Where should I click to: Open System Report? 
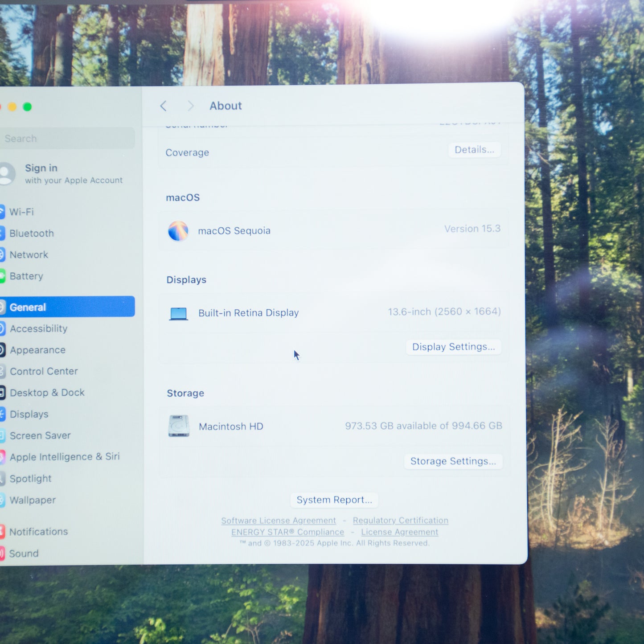tap(334, 500)
